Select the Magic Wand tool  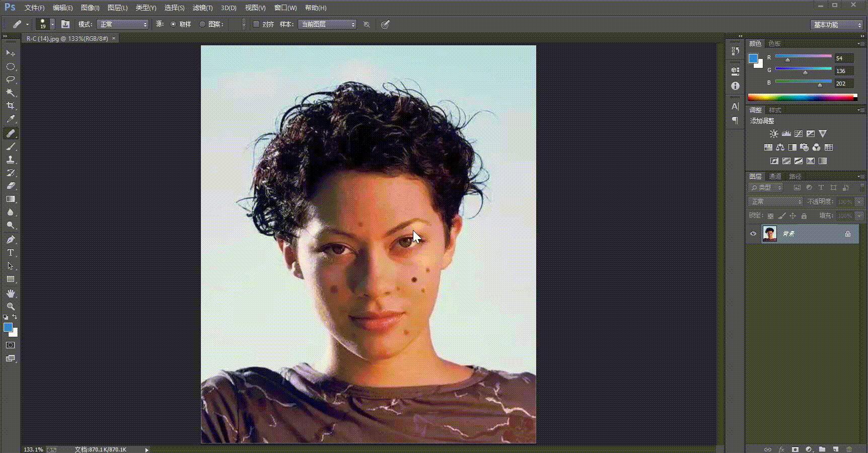click(x=10, y=93)
